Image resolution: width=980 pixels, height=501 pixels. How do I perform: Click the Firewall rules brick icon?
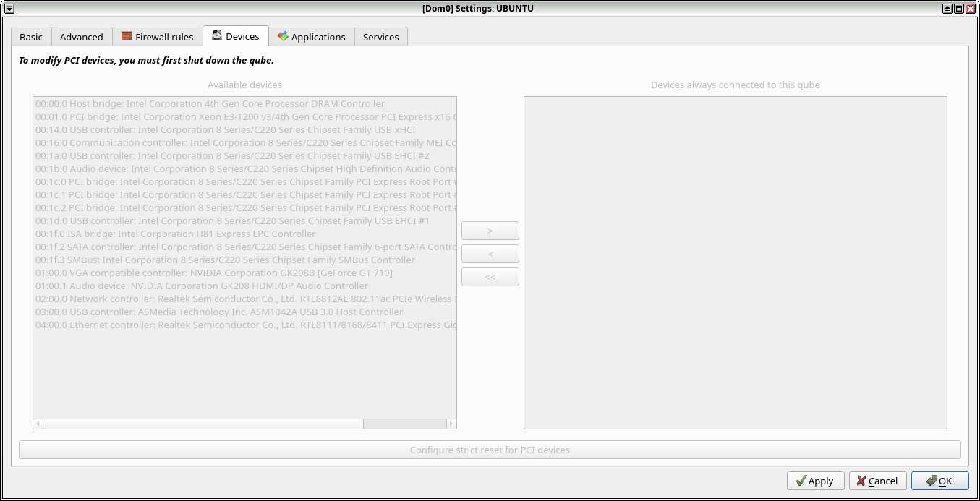(x=127, y=36)
